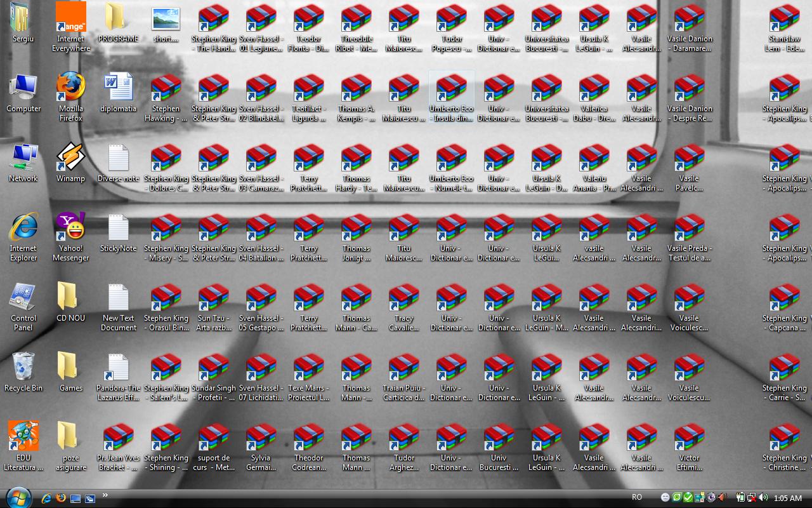Screen dimensions: 812x508
Task: Click the EDU Literatura desktop icon
Action: (23, 438)
